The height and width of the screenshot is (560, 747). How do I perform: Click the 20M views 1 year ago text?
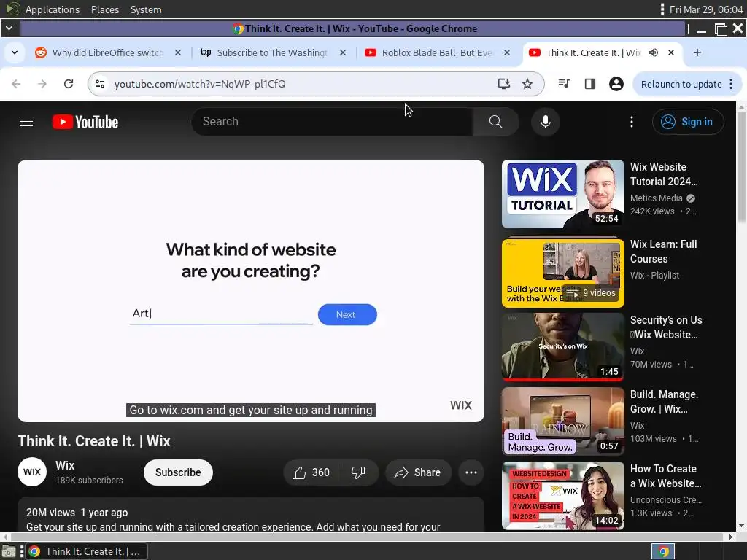77,513
